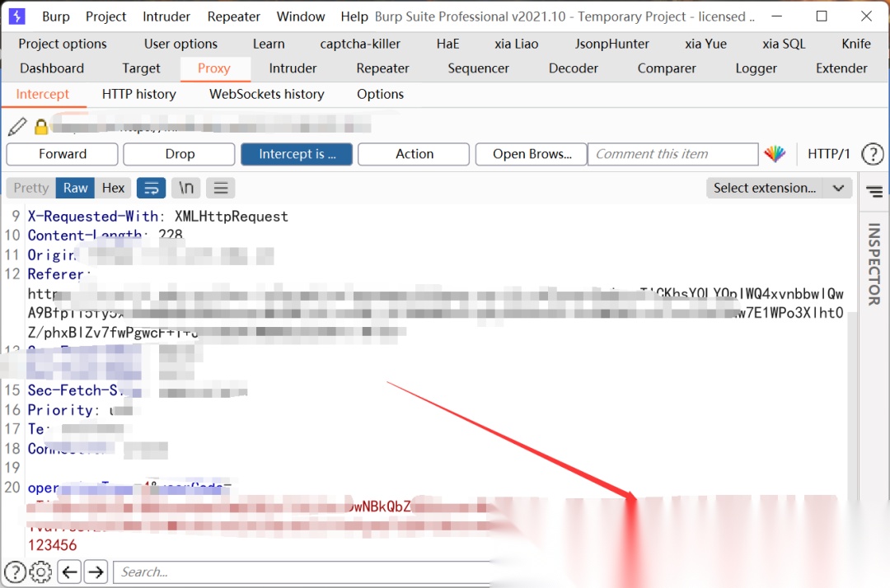Click the Comment this item field
This screenshot has height=588, width=890.
tap(673, 154)
